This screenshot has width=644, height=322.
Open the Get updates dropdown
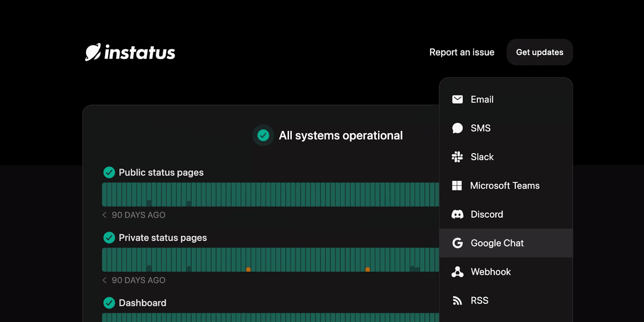pyautogui.click(x=539, y=52)
